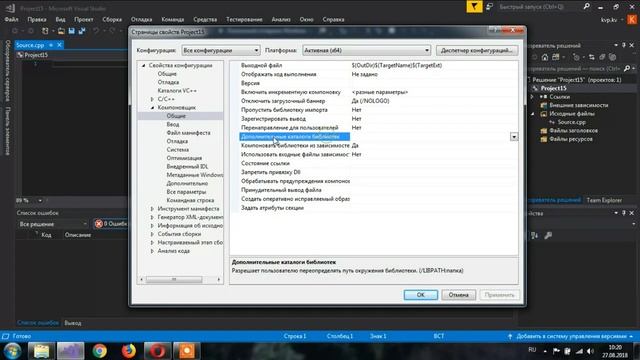Click the search magnifier in Quick Launch
Screen dimensions: 640x360
587,7
